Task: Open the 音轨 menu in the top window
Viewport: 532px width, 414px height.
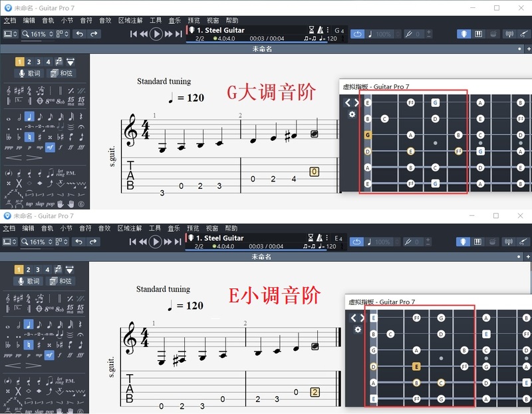Action: tap(48, 21)
